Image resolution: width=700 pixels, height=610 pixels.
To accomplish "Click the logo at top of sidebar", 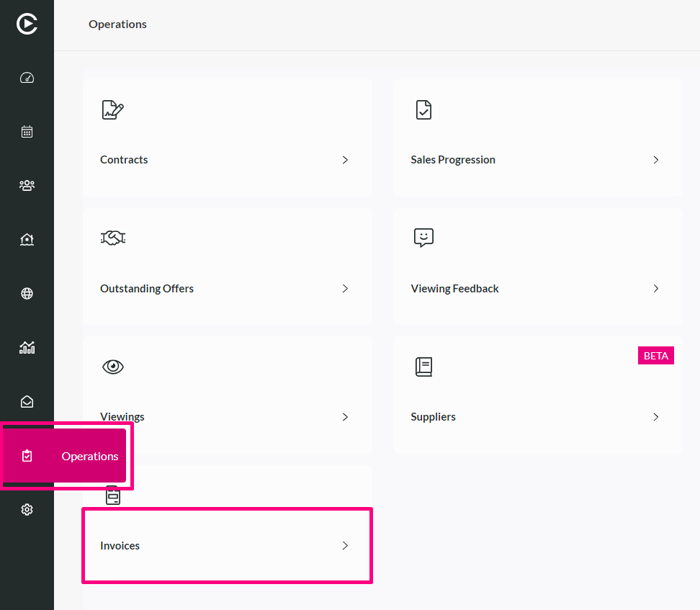I will pyautogui.click(x=27, y=24).
